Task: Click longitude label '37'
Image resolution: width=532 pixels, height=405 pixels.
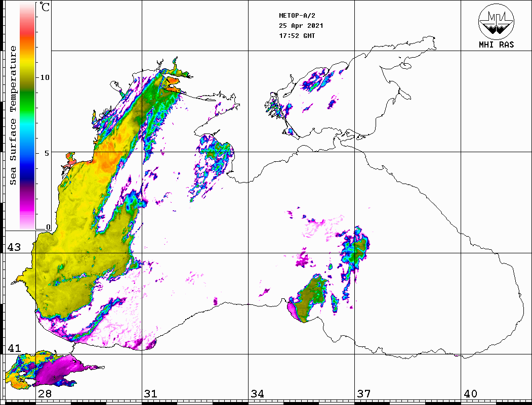Action: [x=364, y=393]
